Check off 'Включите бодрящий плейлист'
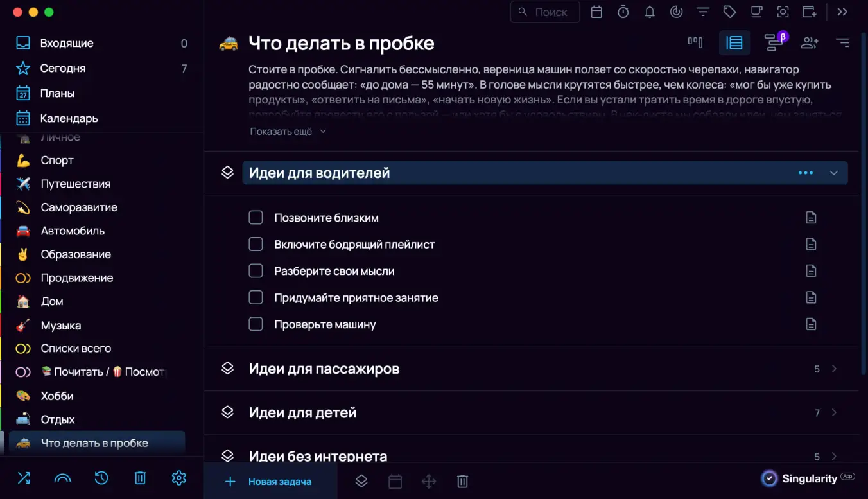 (256, 244)
